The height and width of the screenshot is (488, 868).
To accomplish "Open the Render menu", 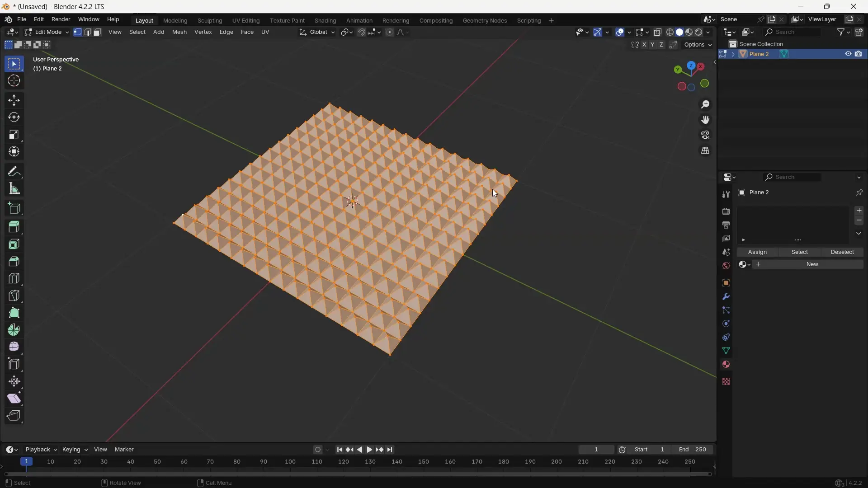I will [x=61, y=20].
